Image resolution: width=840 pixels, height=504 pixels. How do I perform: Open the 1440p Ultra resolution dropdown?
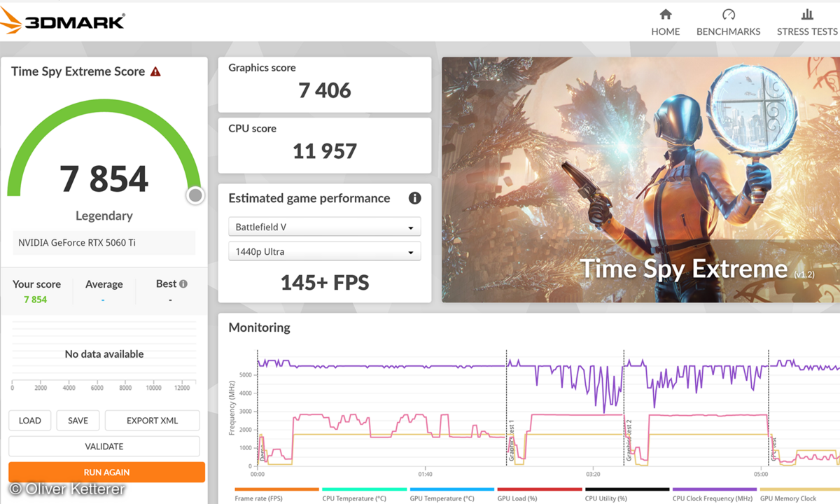coord(325,251)
